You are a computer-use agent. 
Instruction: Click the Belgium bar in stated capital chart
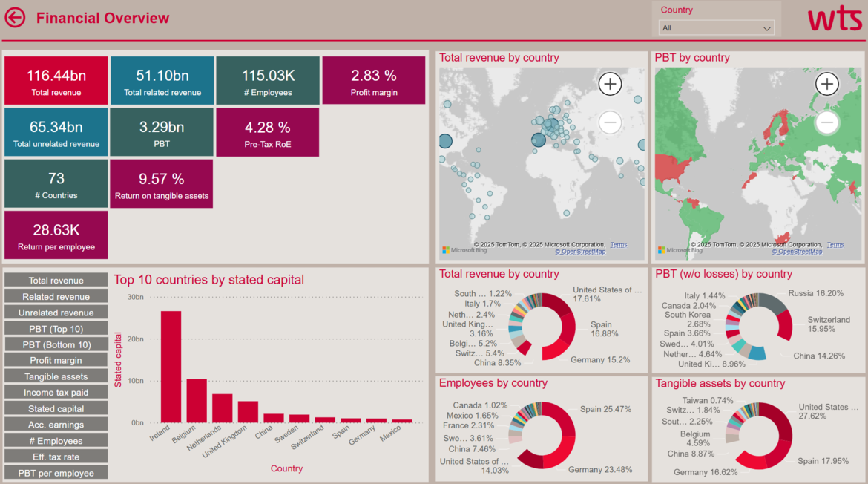pos(197,401)
